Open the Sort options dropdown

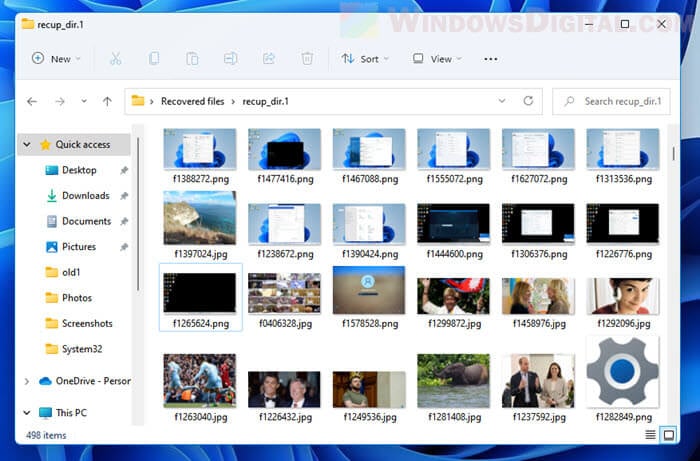tap(365, 58)
